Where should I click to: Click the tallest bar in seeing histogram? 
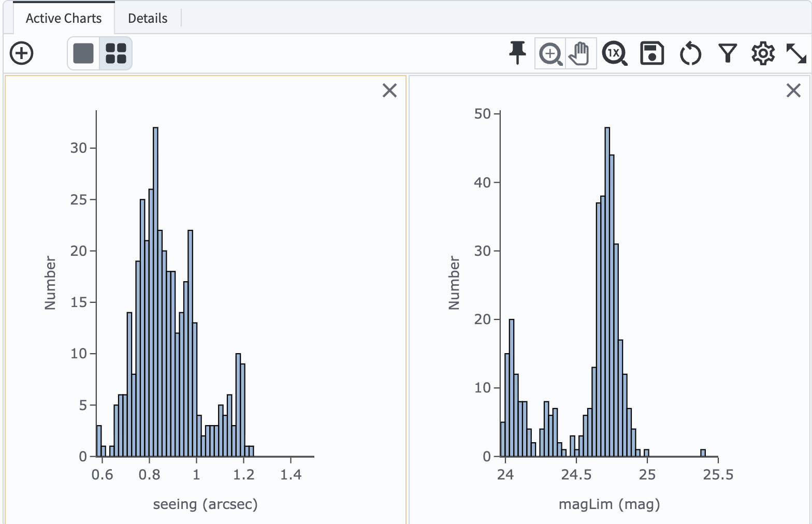coord(155,290)
